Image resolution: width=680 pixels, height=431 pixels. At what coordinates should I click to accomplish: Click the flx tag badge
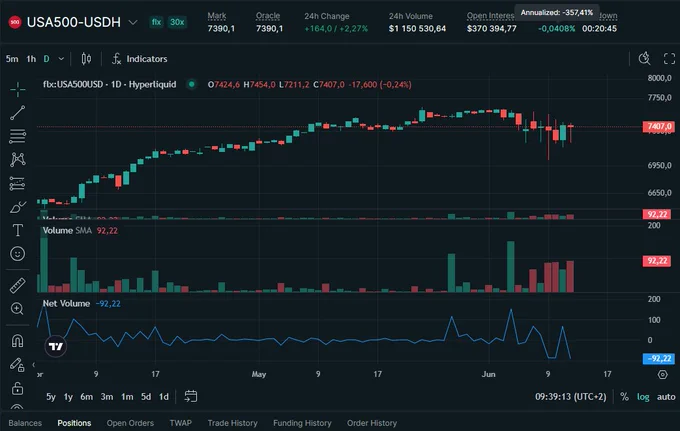[x=157, y=22]
